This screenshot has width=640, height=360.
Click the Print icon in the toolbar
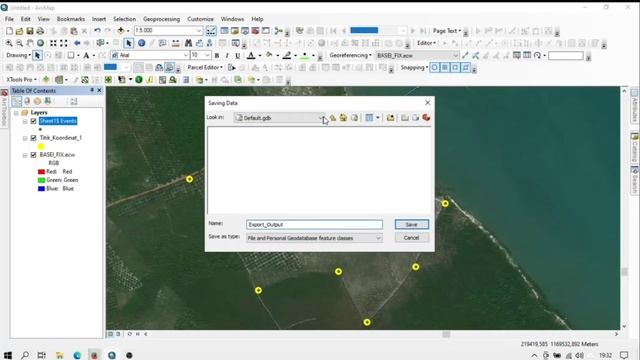pyautogui.click(x=40, y=31)
